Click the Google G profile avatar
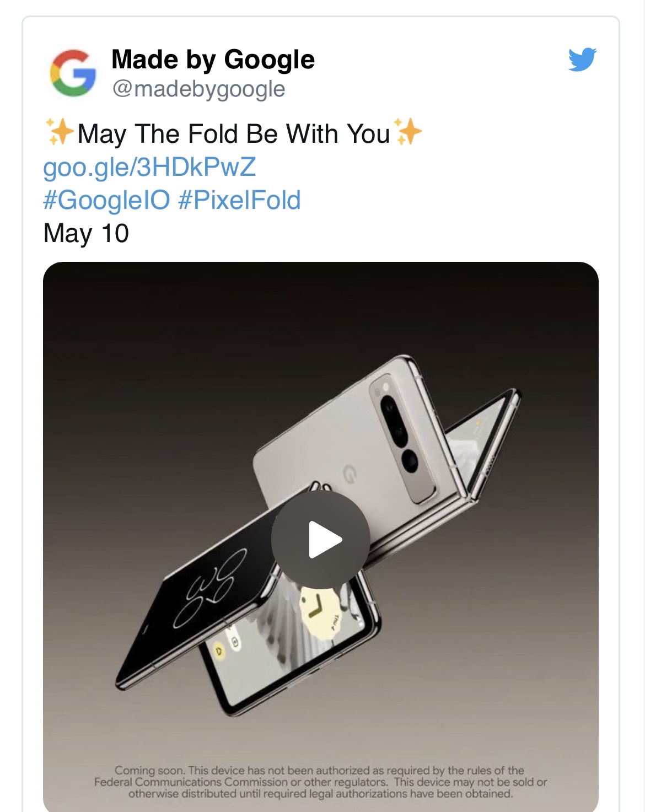645x812 pixels. click(73, 73)
